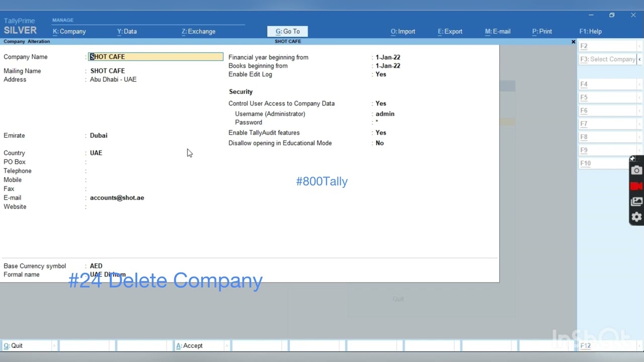644x362 pixels.
Task: Click the Password field value
Action: click(x=377, y=123)
